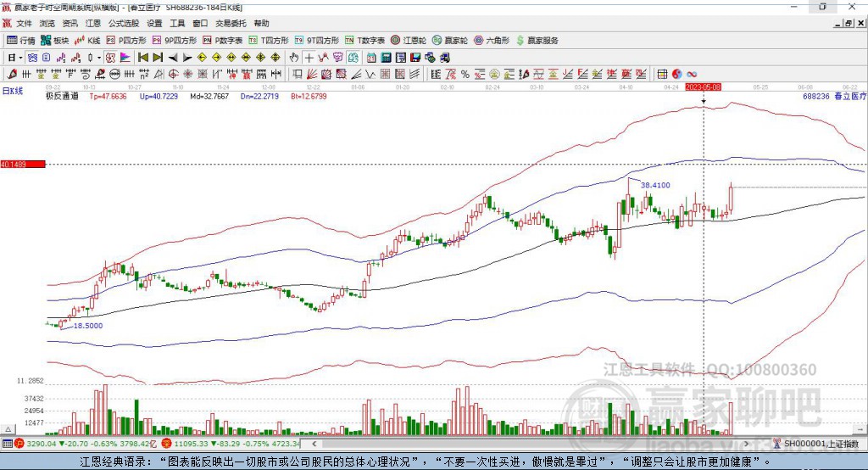Click the Bt=12.6799 value
This screenshot has height=470, width=868.
click(x=309, y=96)
